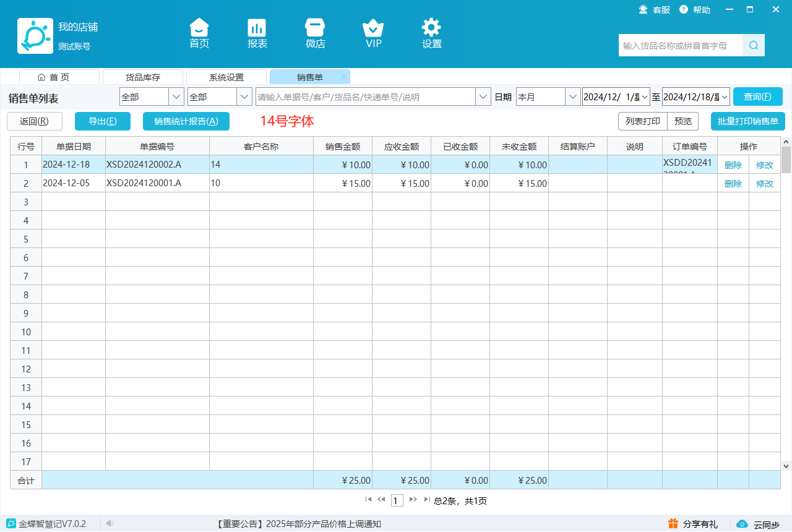Click scrollbar down arrow of table
Viewport: 792px width, 532px height.
tap(786, 465)
